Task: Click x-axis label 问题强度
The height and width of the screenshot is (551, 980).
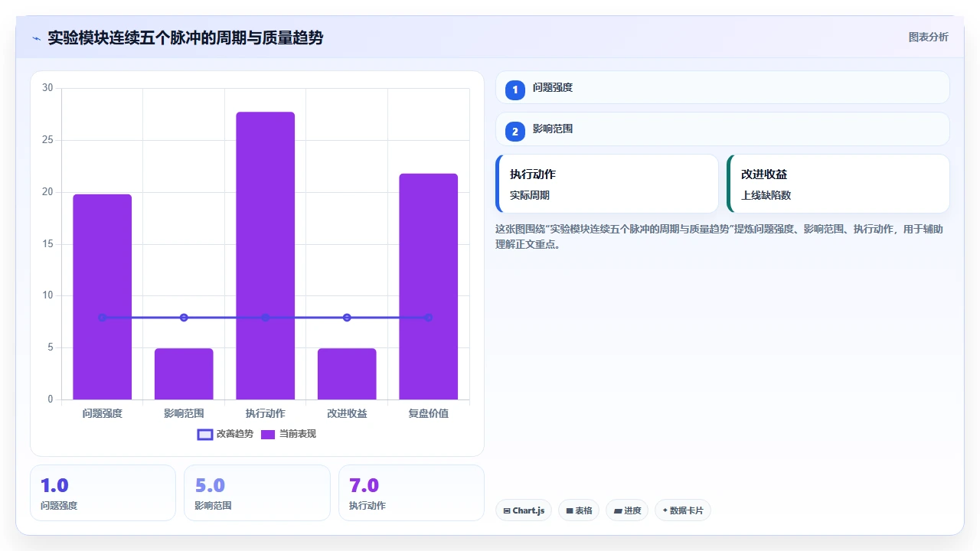Action: pyautogui.click(x=103, y=413)
